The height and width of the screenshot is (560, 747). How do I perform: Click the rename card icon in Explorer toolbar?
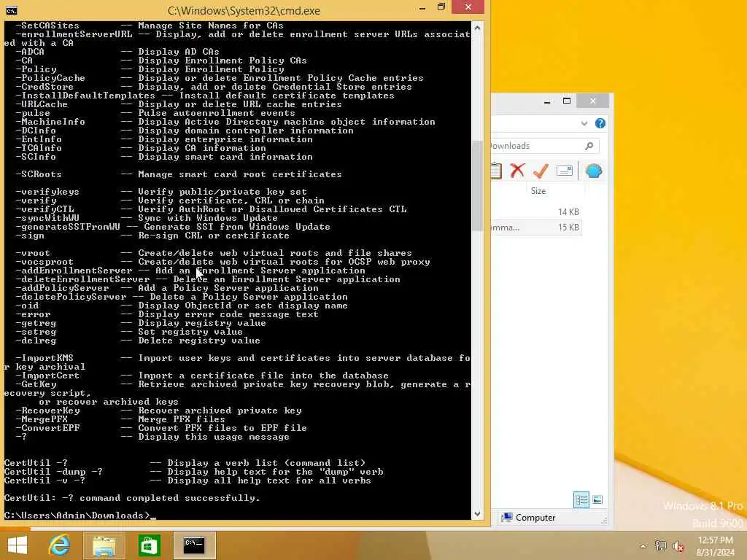(x=565, y=171)
